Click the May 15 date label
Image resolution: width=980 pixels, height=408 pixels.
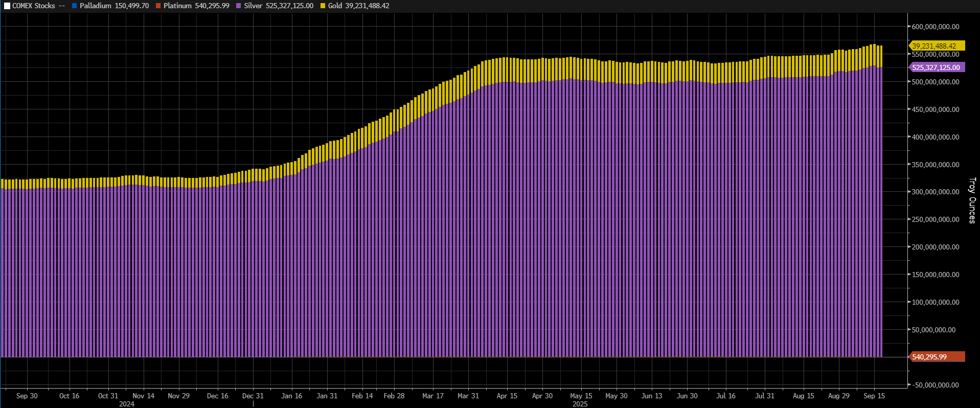tap(581, 396)
